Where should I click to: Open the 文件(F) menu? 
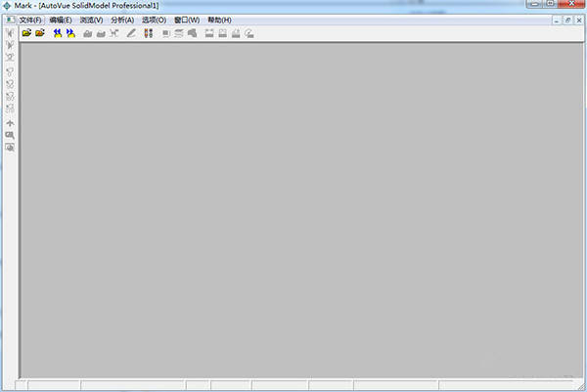[30, 20]
